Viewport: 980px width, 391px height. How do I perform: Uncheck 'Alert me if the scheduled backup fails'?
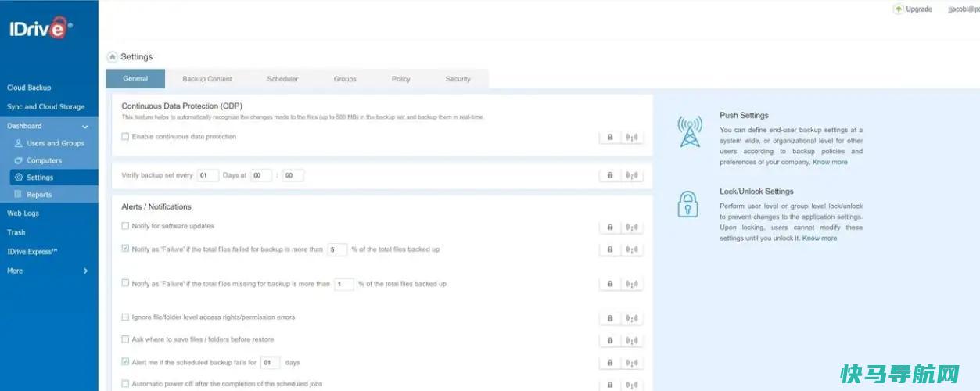coord(125,362)
